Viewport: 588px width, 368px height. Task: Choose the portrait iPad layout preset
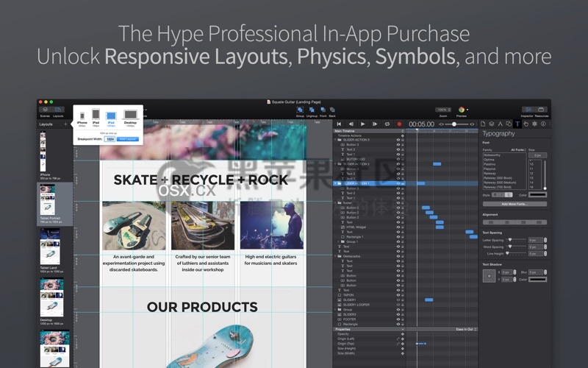tap(96, 117)
